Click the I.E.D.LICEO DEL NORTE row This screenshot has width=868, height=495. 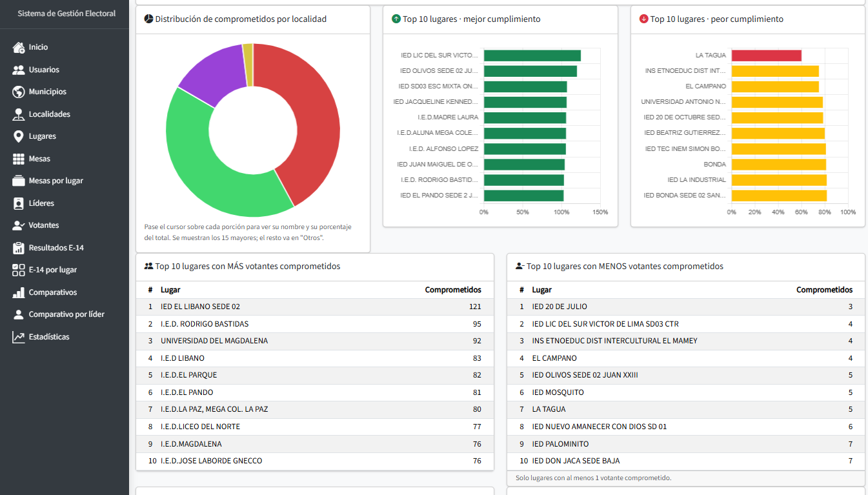point(315,427)
